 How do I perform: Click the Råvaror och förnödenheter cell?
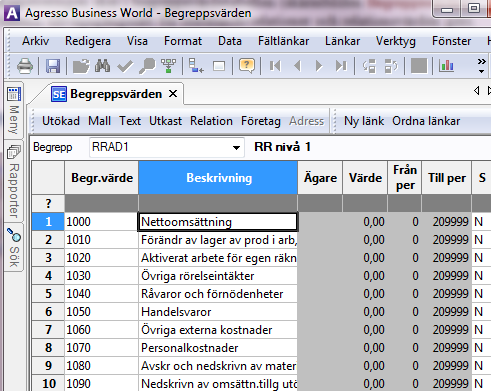(218, 294)
